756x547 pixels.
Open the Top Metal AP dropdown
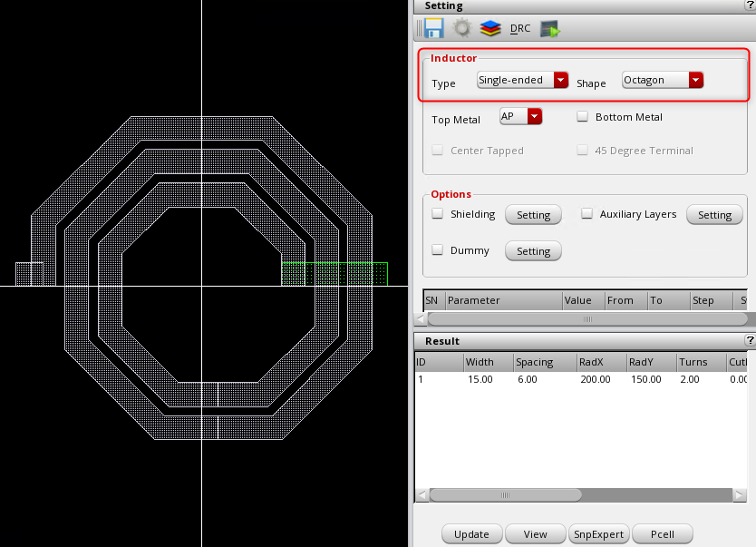[x=520, y=116]
